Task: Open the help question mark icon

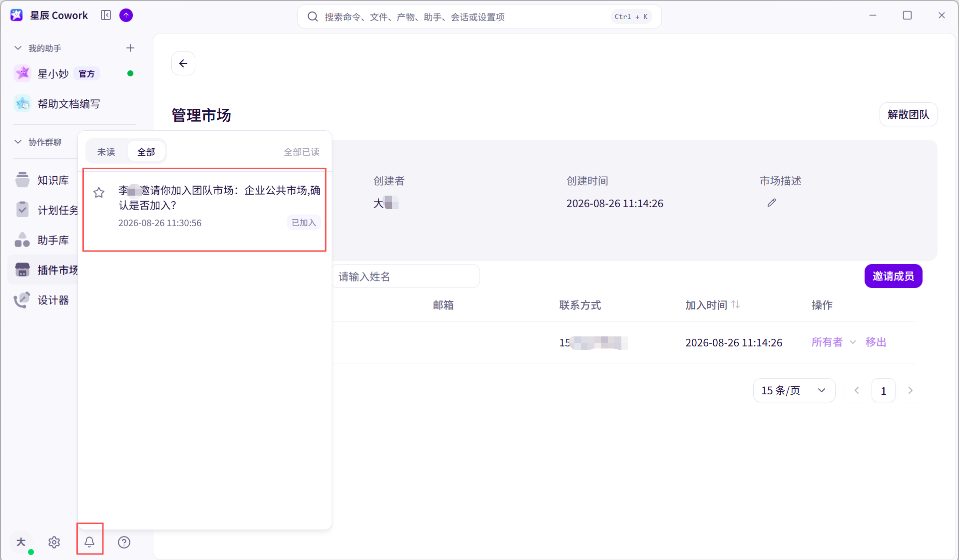Action: pyautogui.click(x=124, y=542)
